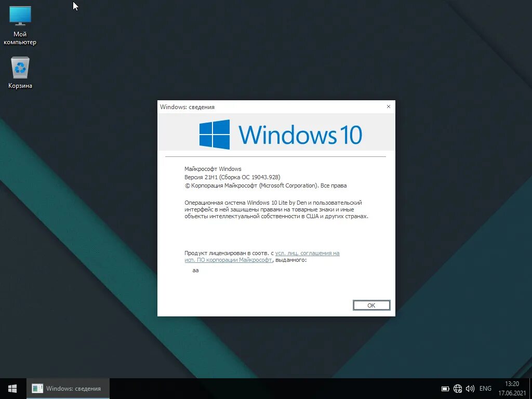Click the licensee name aa
The image size is (532, 399).
[x=195, y=270]
